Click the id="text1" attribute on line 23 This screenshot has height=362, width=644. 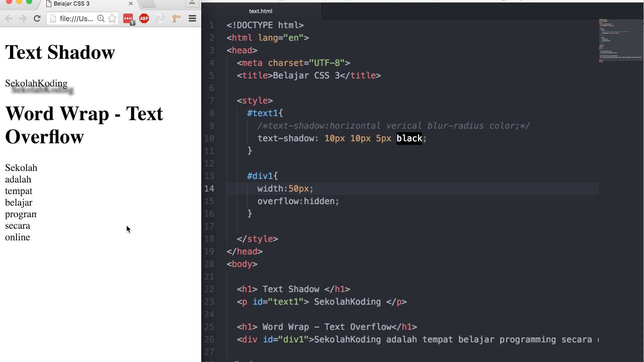(x=278, y=302)
